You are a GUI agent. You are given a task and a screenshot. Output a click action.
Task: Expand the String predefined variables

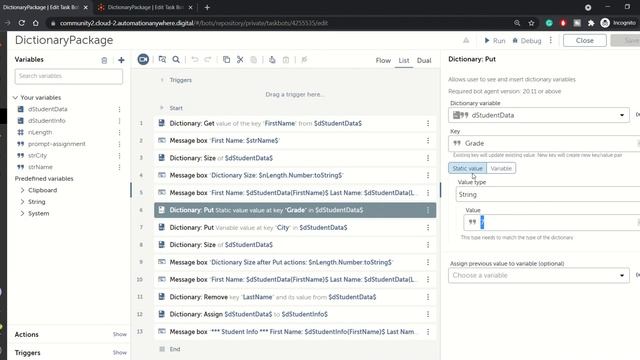tap(22, 202)
